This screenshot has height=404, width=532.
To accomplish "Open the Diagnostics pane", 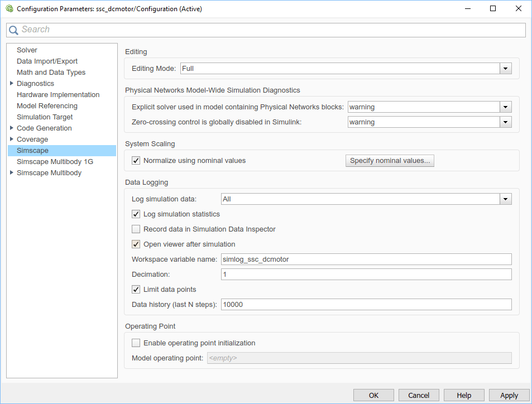I will [x=35, y=84].
